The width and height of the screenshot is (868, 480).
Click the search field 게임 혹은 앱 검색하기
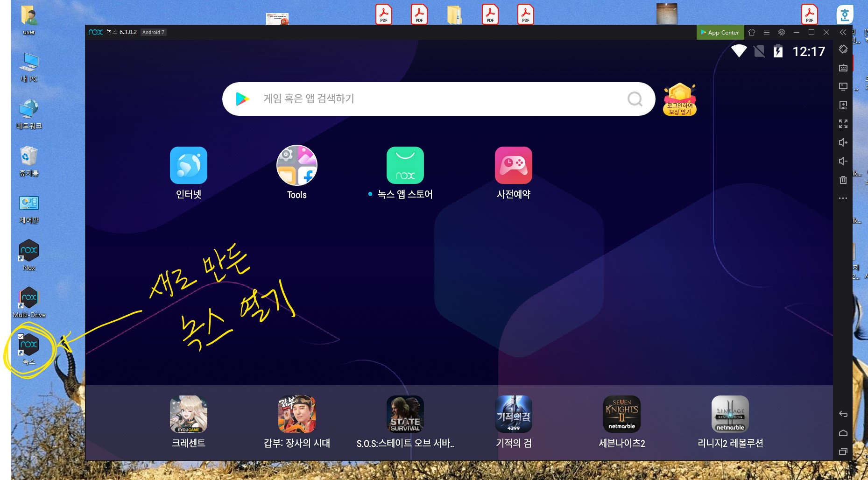point(439,99)
